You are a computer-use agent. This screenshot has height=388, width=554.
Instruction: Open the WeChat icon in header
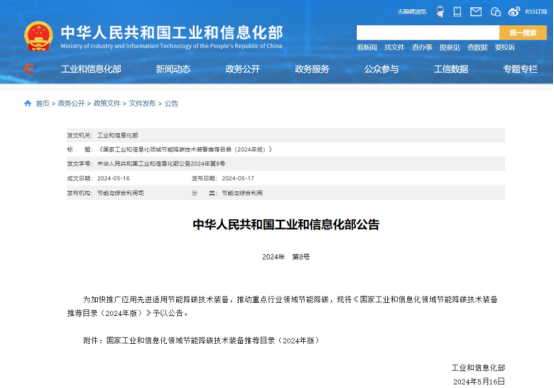pos(496,12)
